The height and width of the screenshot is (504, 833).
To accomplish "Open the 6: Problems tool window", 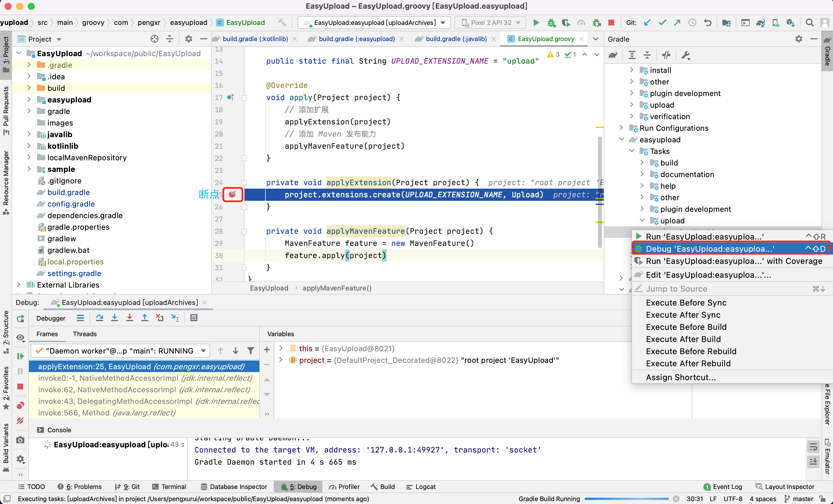I will tap(80, 486).
